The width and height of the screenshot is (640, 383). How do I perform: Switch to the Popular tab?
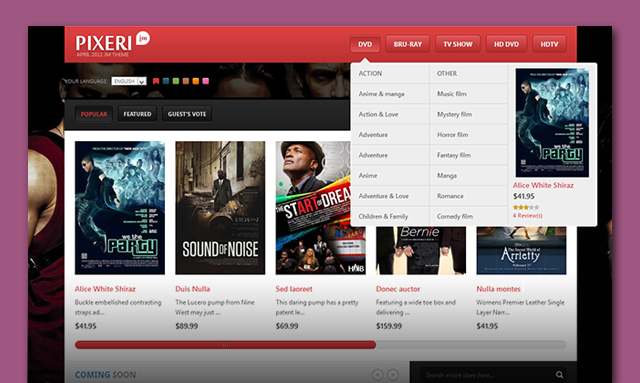pos(94,114)
